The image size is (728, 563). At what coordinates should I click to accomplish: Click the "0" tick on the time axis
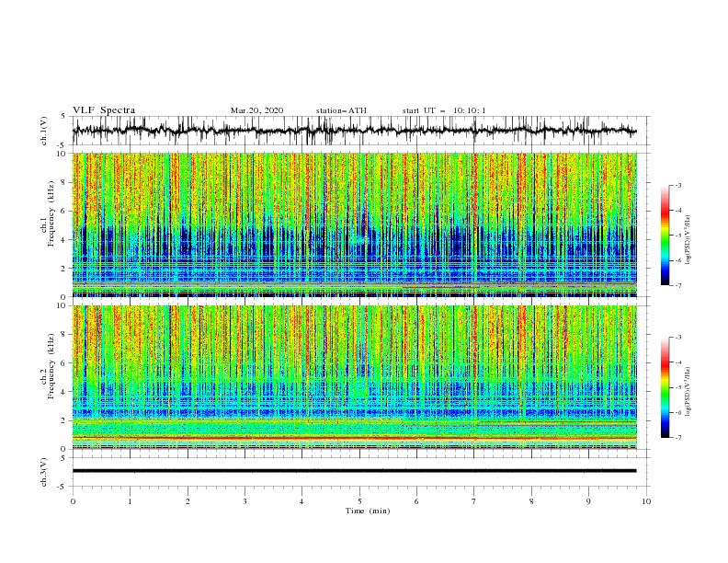coord(73,501)
